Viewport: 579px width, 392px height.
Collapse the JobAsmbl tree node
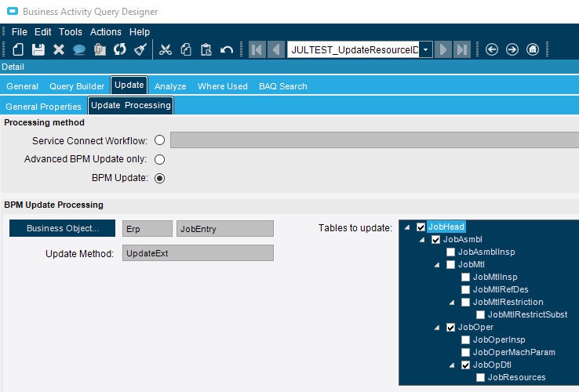(422, 240)
